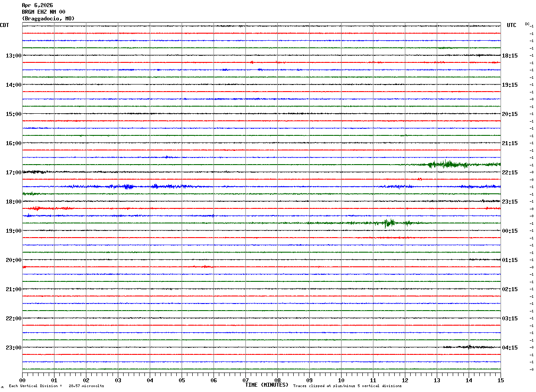Click the 18:15 UTC time label
This screenshot has width=536, height=392.
tap(510, 56)
